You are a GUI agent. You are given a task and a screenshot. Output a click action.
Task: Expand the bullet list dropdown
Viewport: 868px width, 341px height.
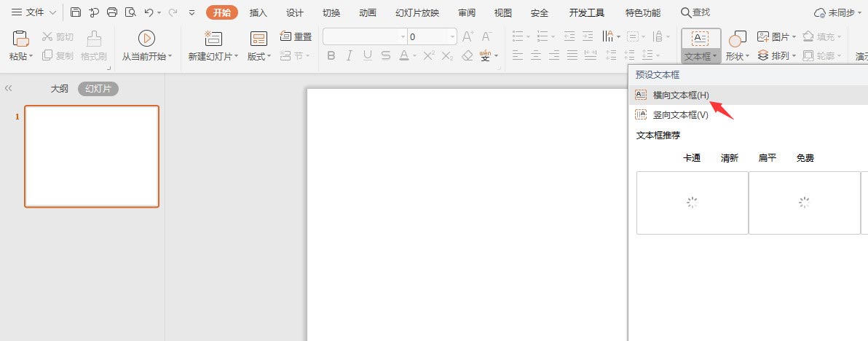point(528,37)
